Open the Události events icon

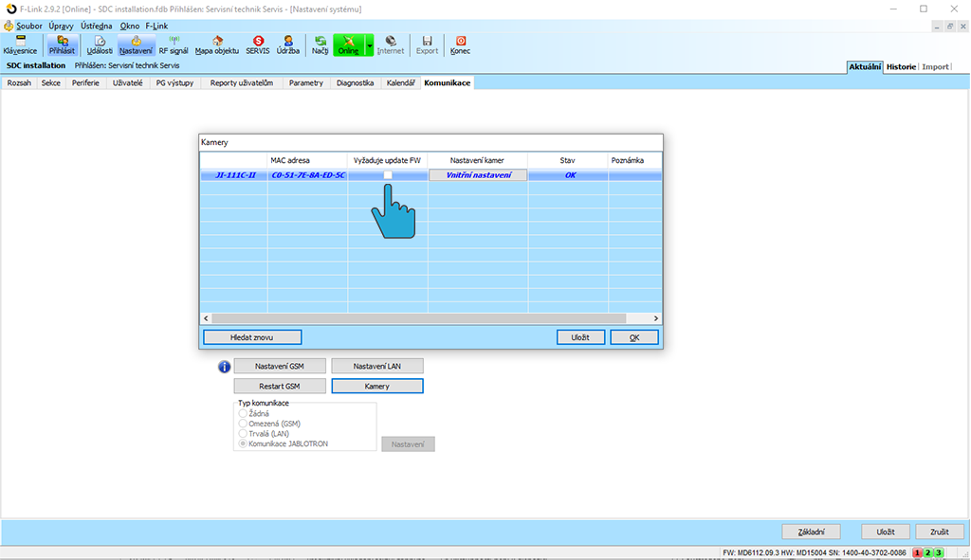pyautogui.click(x=99, y=45)
